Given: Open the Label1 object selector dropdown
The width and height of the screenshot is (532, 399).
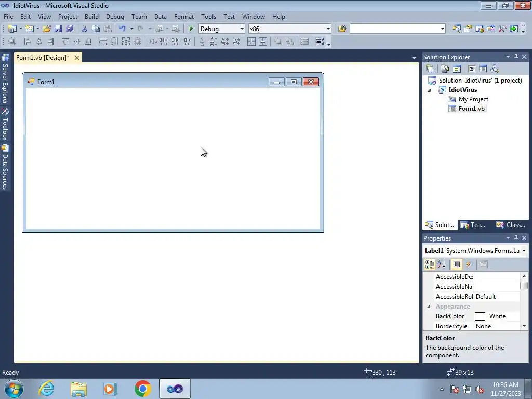Looking at the screenshot, I should click(x=524, y=251).
